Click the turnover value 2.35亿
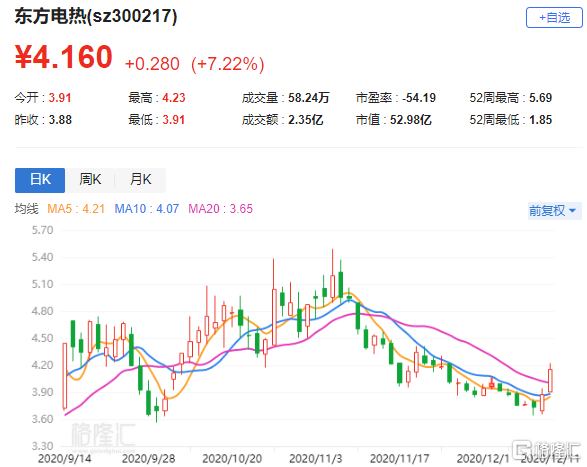This screenshot has height=467, width=587. click(x=305, y=120)
